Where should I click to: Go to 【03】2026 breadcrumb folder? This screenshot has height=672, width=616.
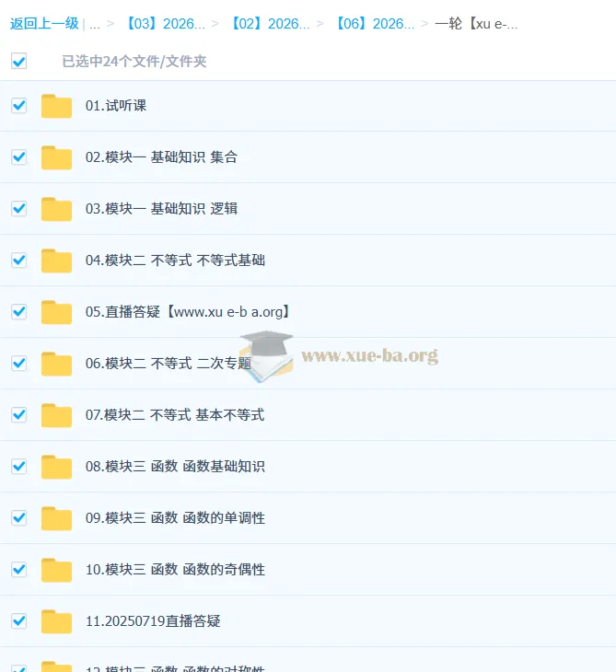165,24
